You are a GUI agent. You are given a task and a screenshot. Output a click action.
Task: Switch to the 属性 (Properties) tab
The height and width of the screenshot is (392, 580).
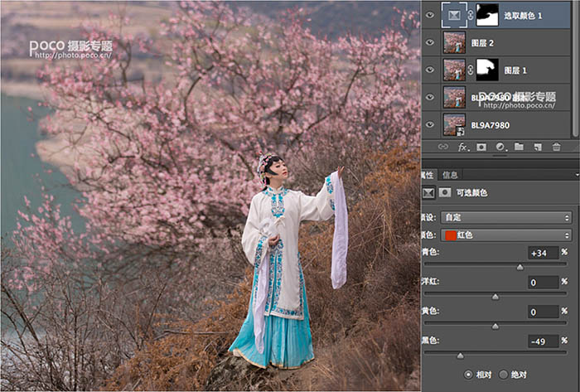pos(428,175)
